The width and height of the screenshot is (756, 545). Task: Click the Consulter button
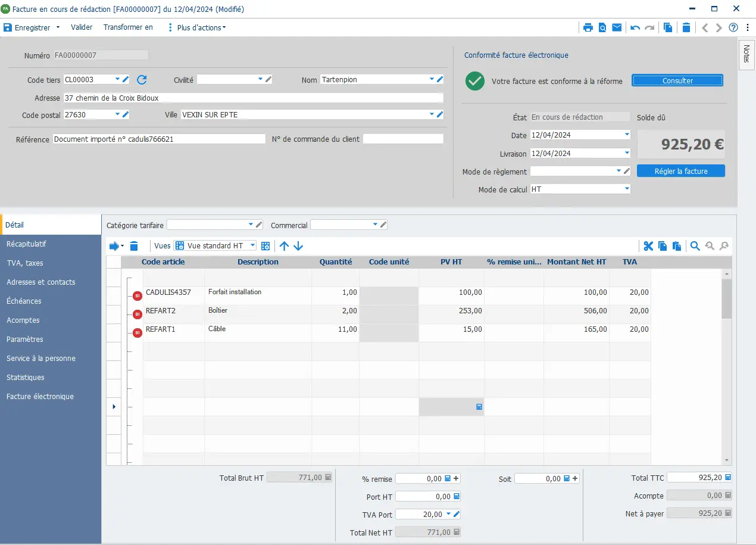(x=677, y=81)
